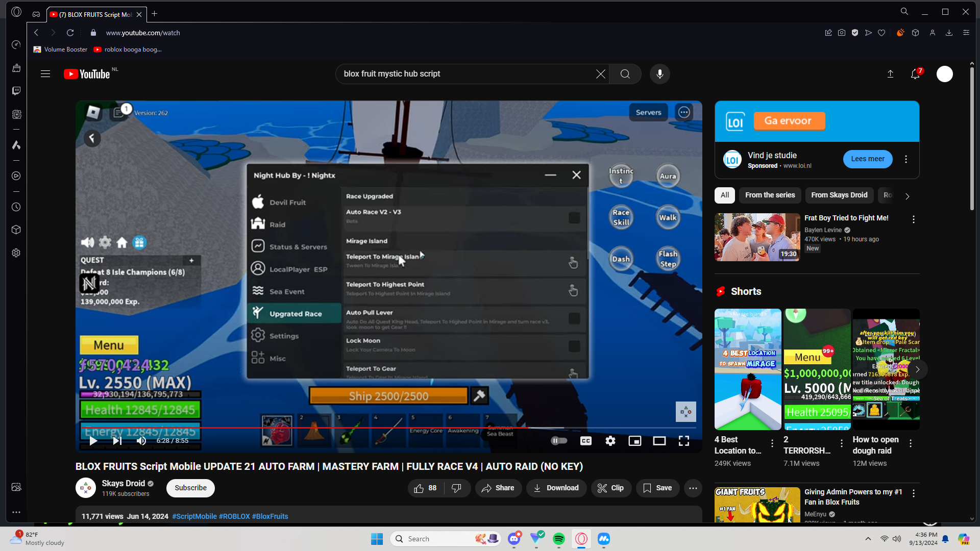
Task: Select the From the series chip
Action: point(770,195)
